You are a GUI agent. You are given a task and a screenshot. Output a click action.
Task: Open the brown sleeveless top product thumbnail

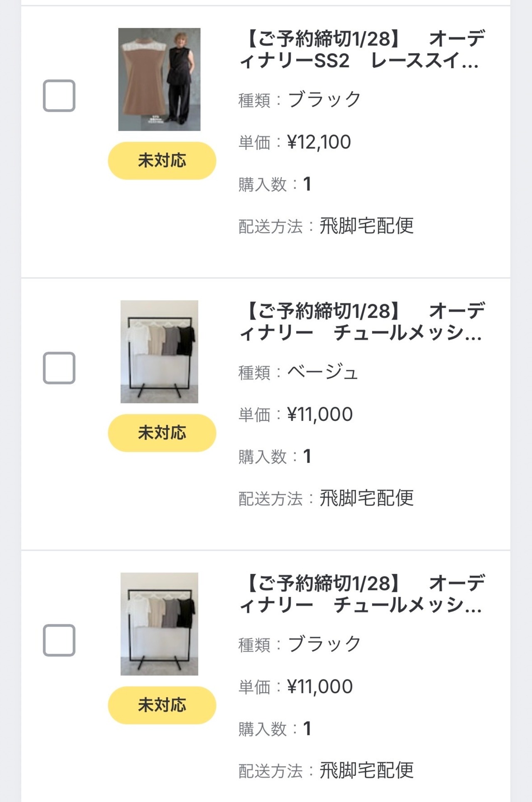click(159, 79)
